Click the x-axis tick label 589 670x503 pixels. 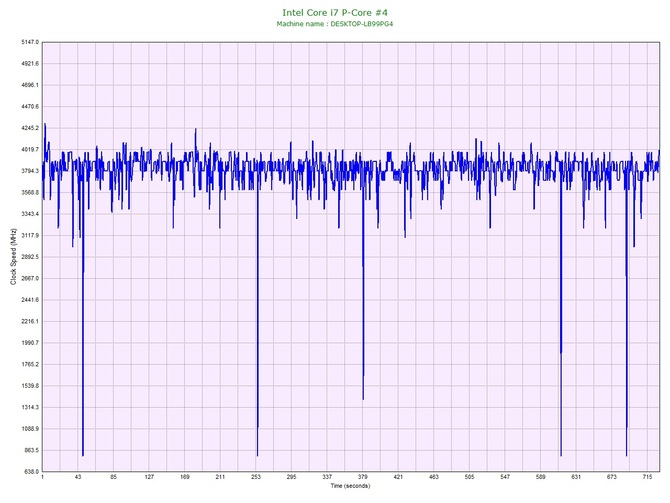point(541,477)
